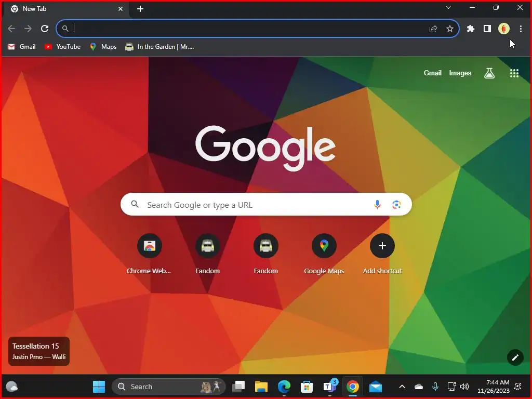Open the Tessellation 15 theme attribution
The image size is (532, 399).
(38, 351)
